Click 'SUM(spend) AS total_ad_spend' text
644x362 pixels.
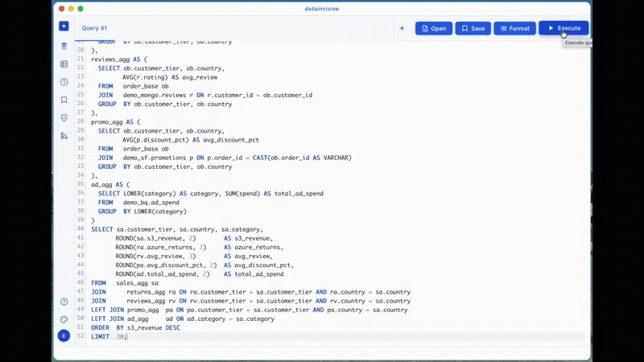(274, 193)
